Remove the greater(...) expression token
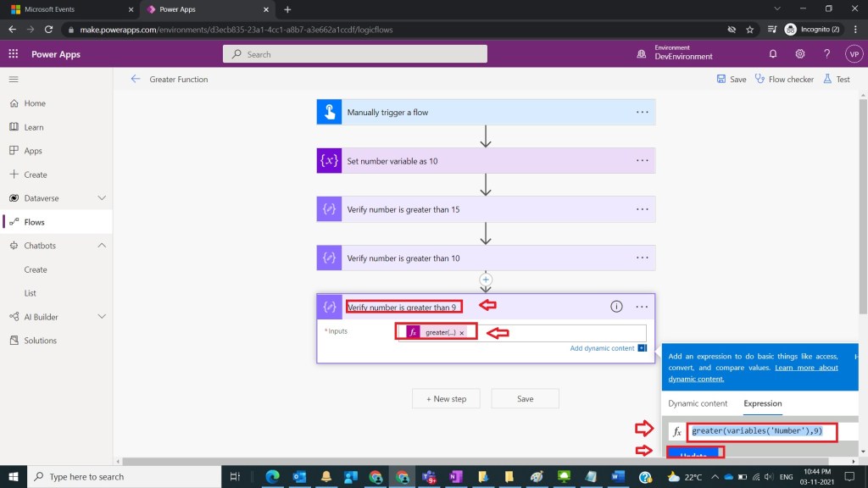The image size is (868, 488). point(462,333)
